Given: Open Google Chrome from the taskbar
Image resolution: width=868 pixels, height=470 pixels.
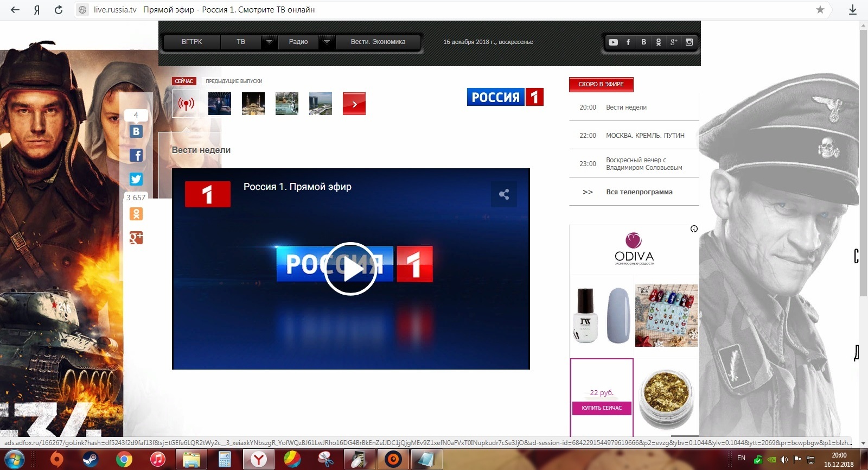Looking at the screenshot, I should click(x=124, y=460).
